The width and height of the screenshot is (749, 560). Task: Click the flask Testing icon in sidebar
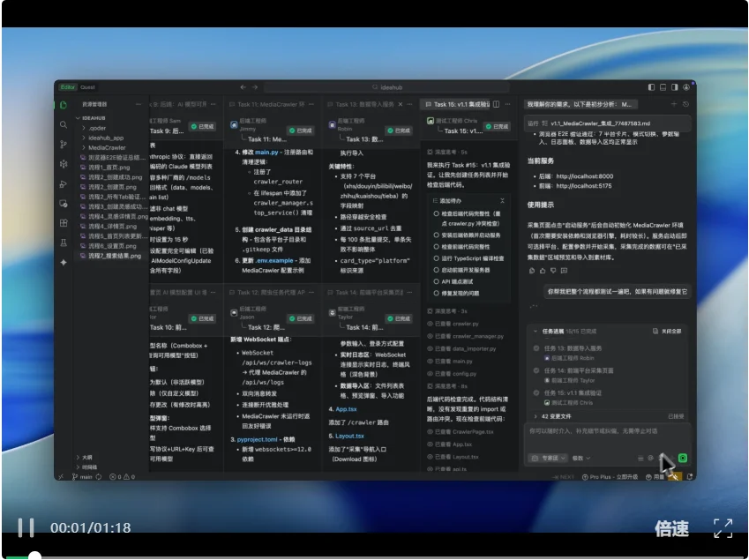(64, 243)
